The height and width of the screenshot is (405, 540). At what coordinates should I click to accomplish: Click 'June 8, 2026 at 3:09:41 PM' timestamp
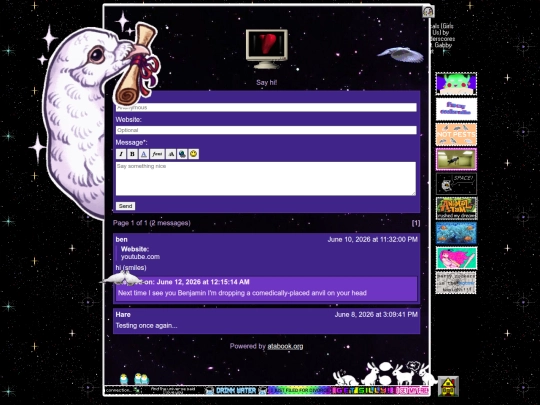(x=376, y=314)
